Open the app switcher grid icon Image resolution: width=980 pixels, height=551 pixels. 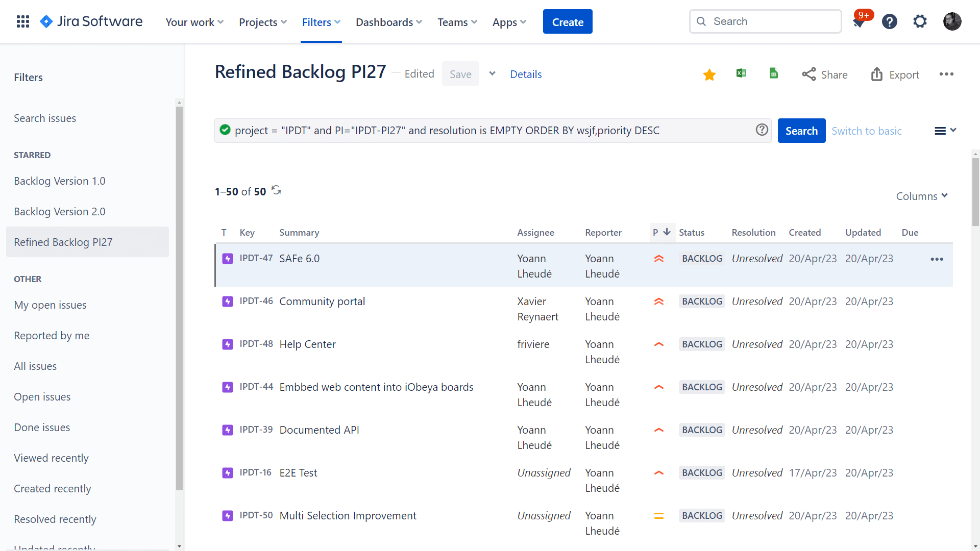pos(23,21)
